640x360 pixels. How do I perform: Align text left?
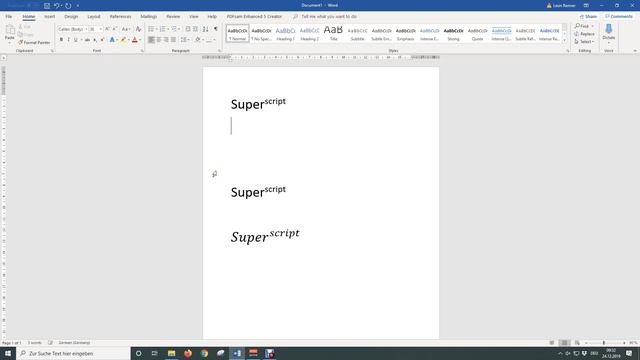click(x=151, y=40)
